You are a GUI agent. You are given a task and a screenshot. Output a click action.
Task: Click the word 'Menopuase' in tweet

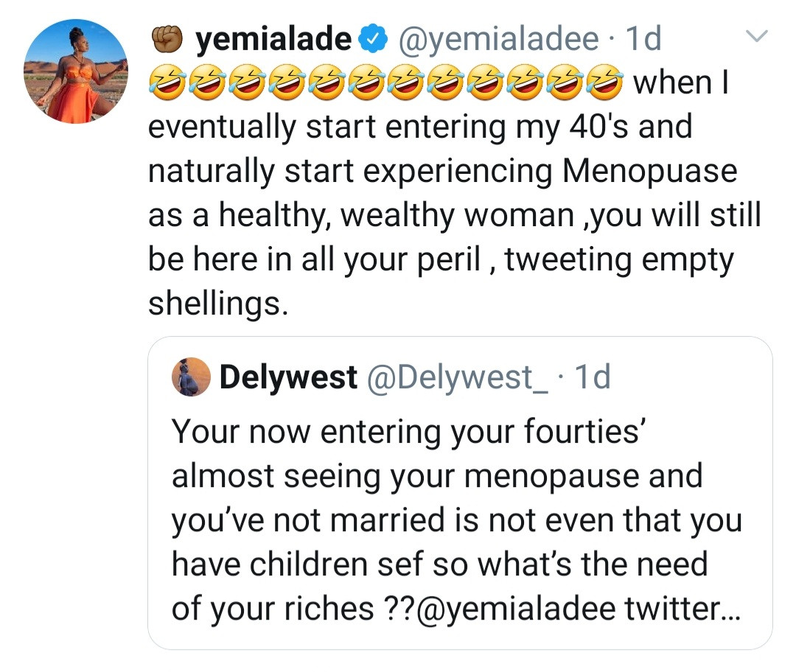[x=650, y=171]
